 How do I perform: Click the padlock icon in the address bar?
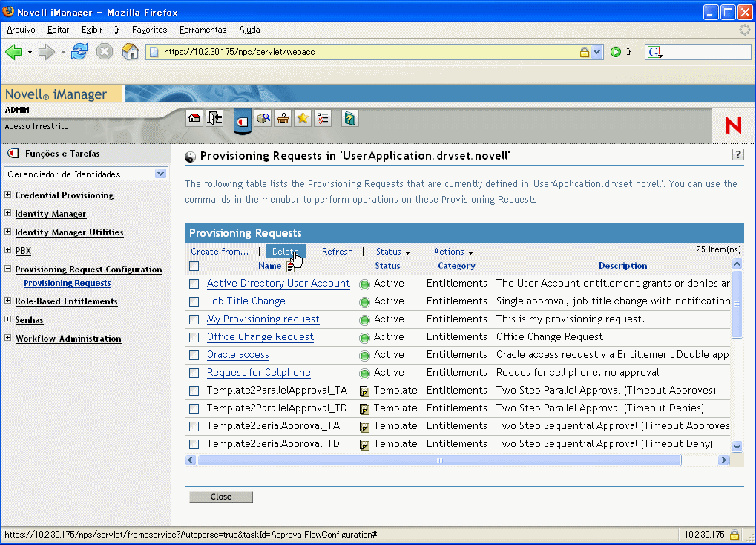click(x=585, y=52)
